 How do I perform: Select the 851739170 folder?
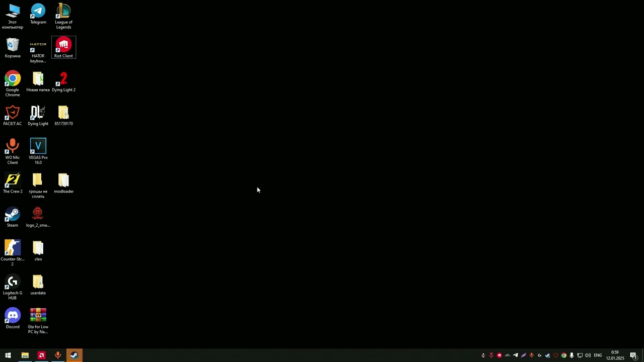(x=63, y=116)
